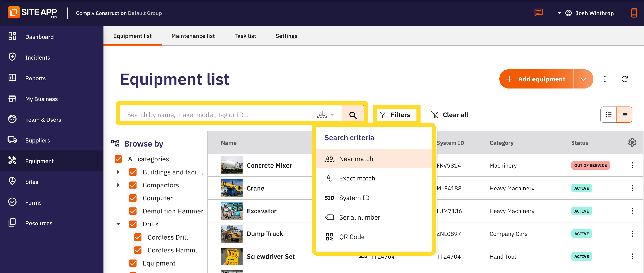Open the Crane thumbnail image
The height and width of the screenshot is (273, 644).
(231, 188)
